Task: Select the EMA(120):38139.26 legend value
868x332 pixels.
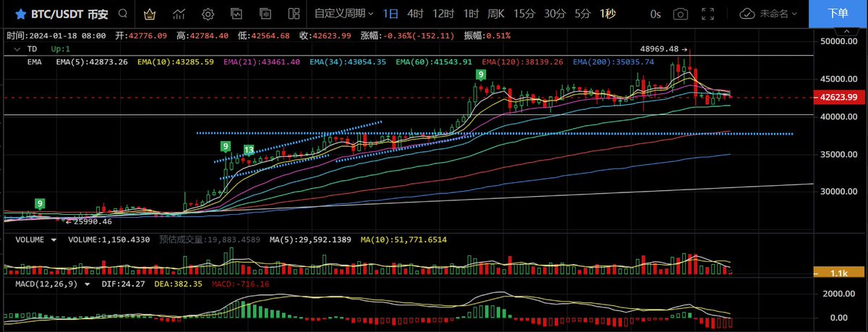Action: (523, 62)
